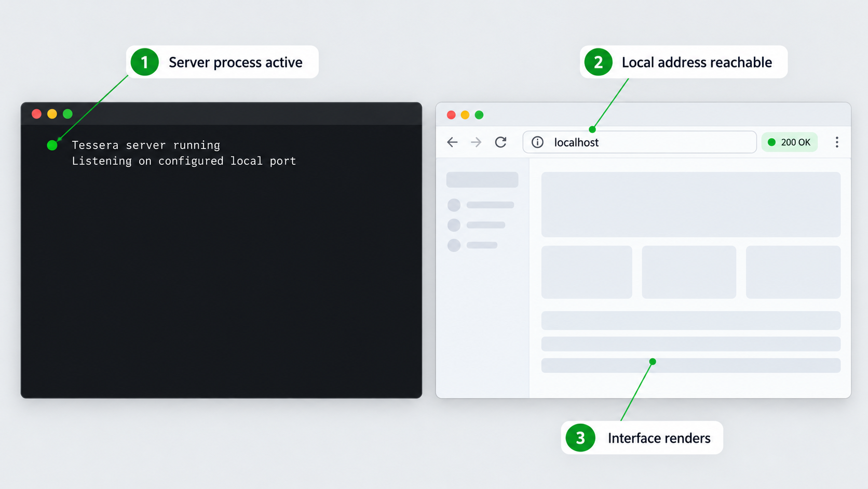Image resolution: width=868 pixels, height=489 pixels.
Task: Click the browser forward arrow
Action: pos(476,142)
